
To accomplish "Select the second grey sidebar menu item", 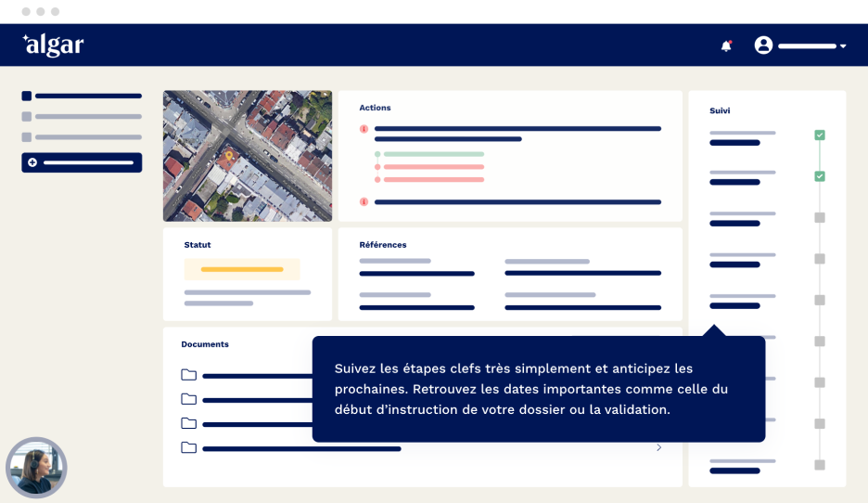I will pos(82,116).
